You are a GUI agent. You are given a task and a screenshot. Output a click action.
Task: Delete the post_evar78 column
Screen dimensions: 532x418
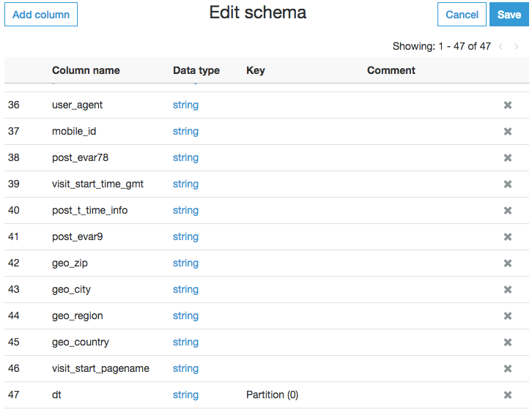click(x=507, y=158)
